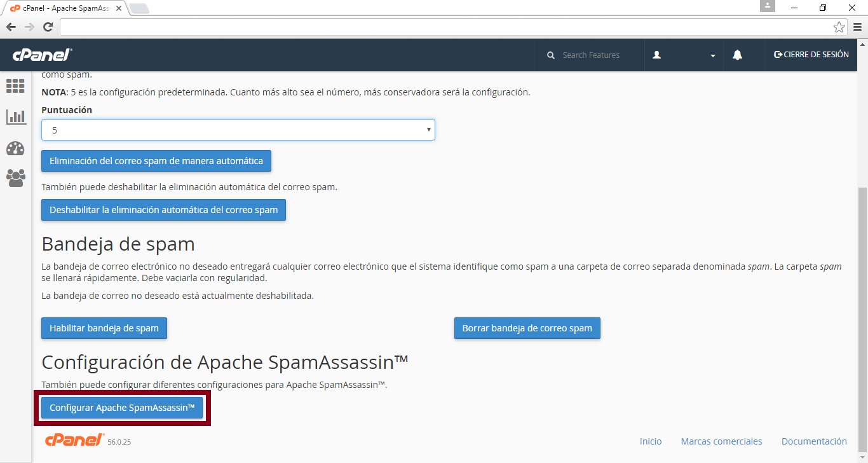Click CIERRE DE SESIÓN to log out
868x463 pixels.
click(x=811, y=55)
